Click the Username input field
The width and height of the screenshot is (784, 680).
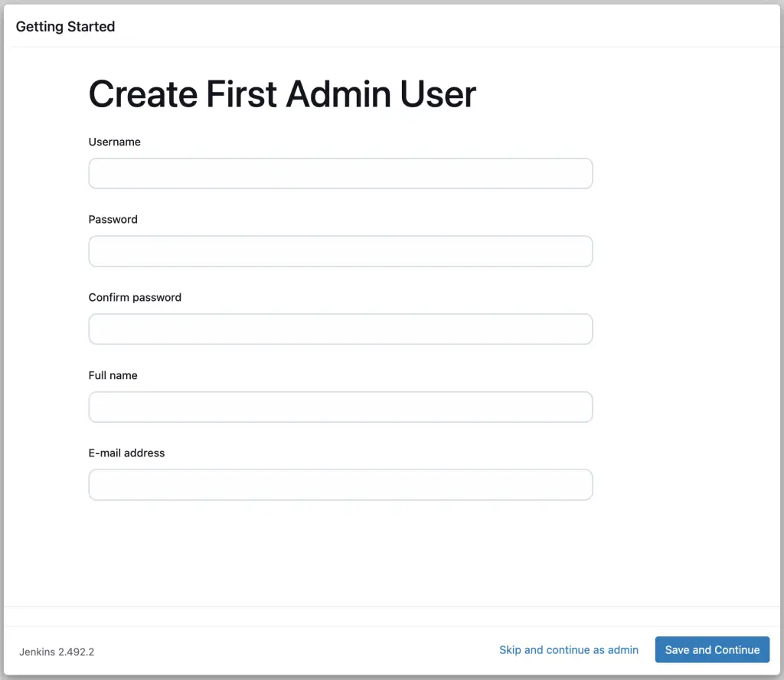tap(340, 174)
